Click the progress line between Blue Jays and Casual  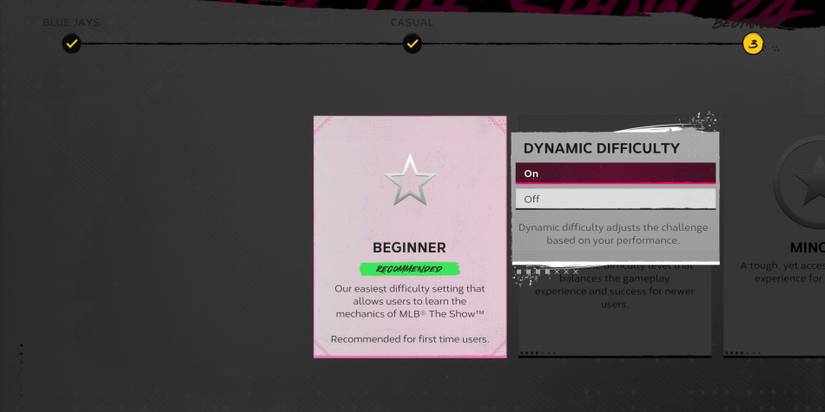point(240,44)
